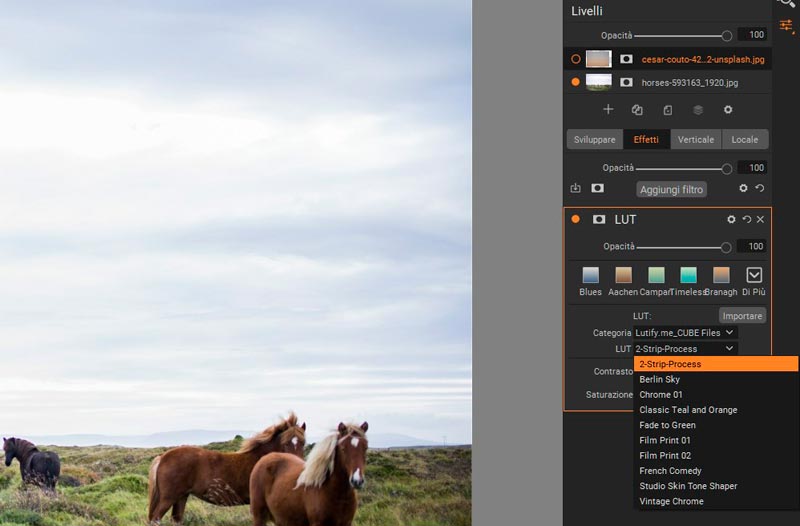Open LUT filter settings gear
This screenshot has height=526, width=800.
click(x=731, y=219)
